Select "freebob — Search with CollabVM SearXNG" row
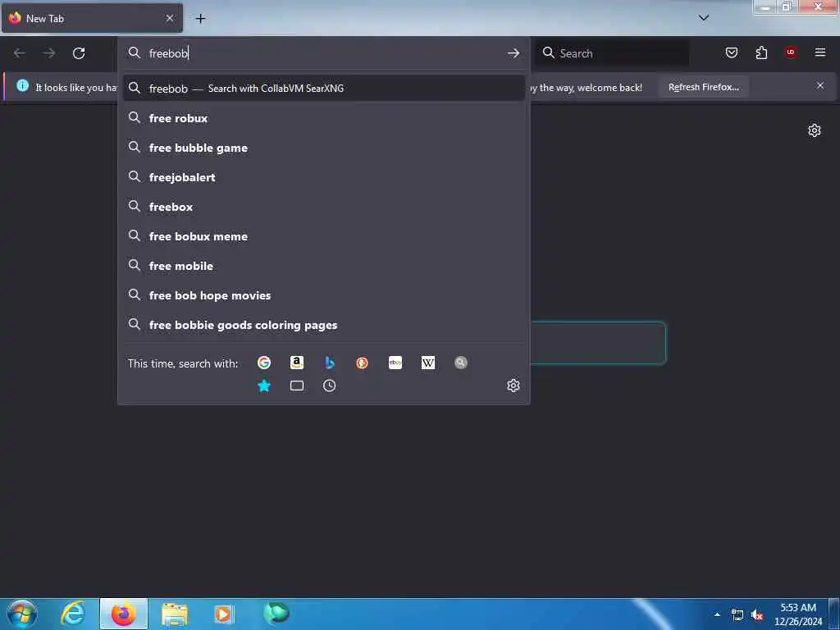The image size is (840, 630). pos(323,89)
